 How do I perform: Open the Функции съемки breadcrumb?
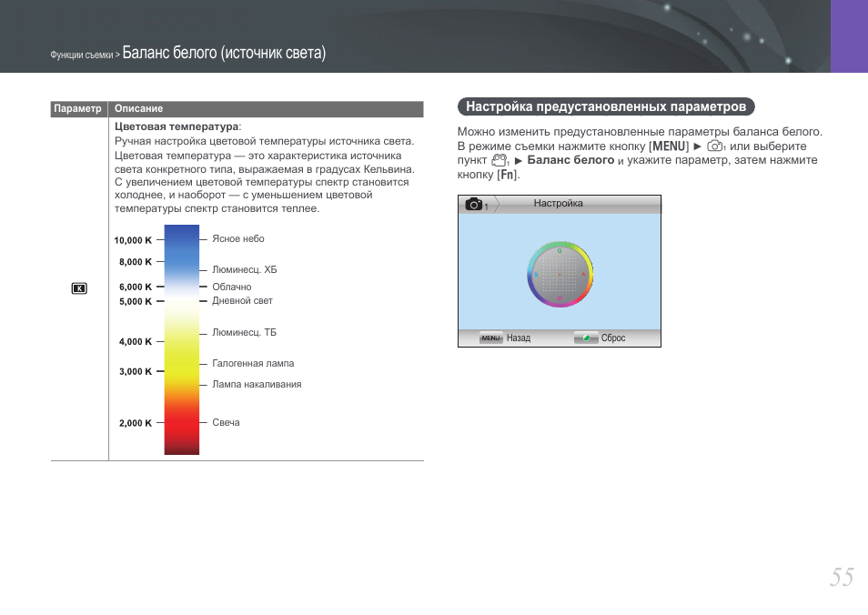coord(82,55)
